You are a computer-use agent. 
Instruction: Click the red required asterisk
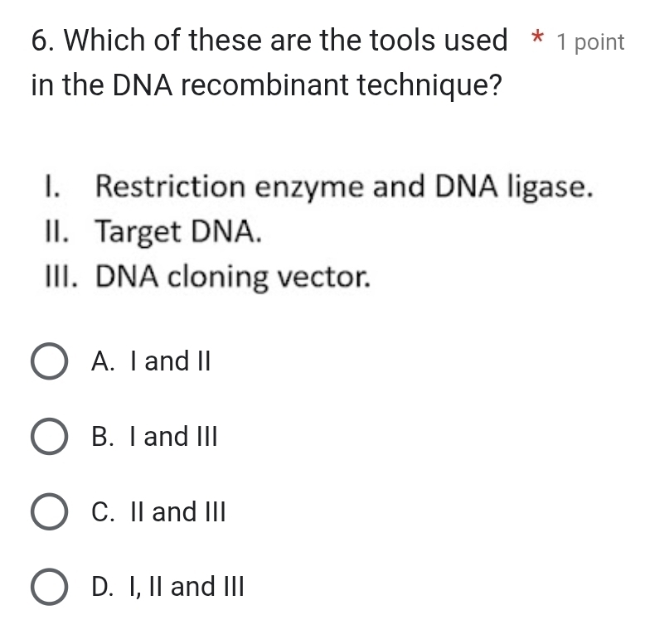coord(537,38)
